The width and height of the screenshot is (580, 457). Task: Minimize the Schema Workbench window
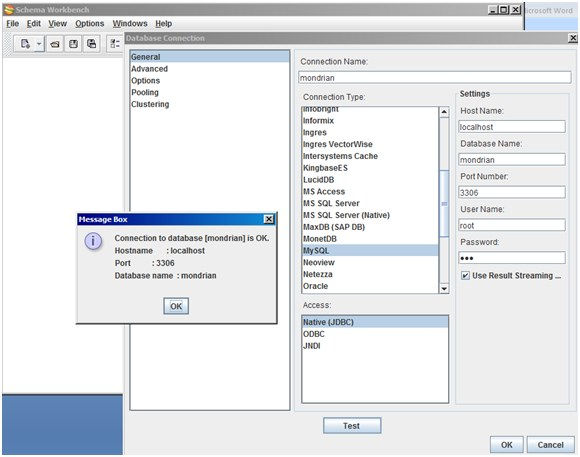pos(493,10)
